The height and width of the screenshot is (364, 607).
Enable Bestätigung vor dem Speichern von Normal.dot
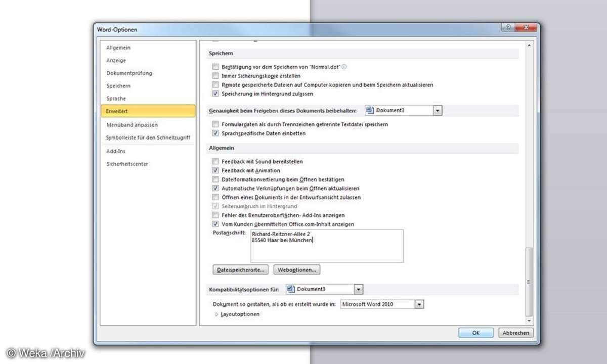coord(215,67)
